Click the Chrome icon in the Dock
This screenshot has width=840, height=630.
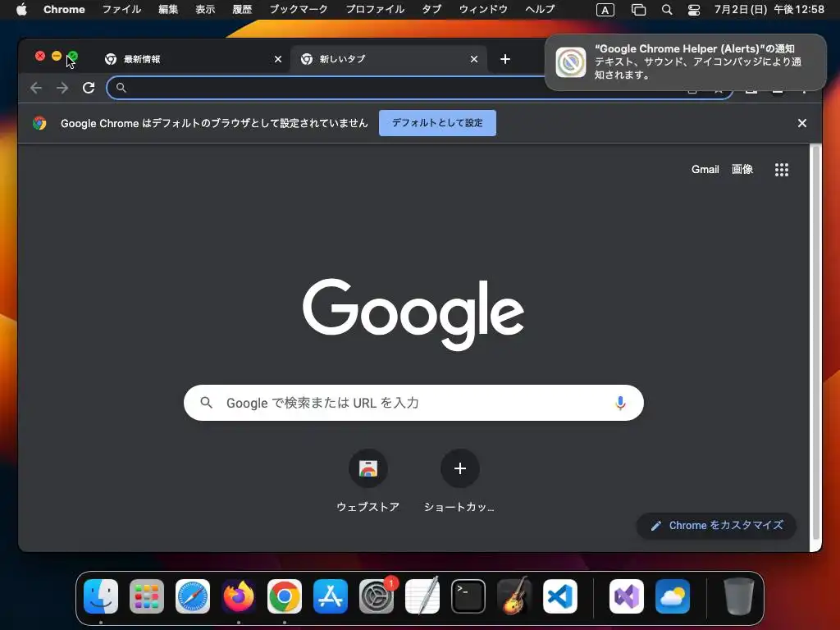[x=285, y=596]
